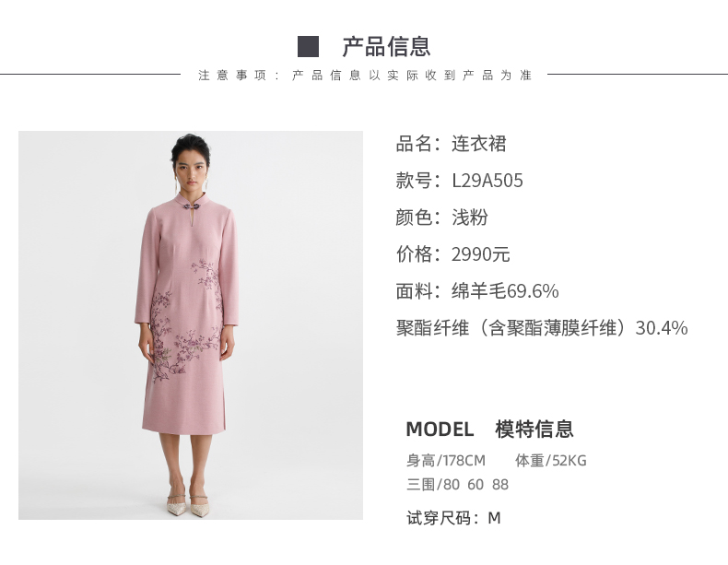Click the price 2990元
Viewport: 728px width, 565px height.
coord(480,254)
